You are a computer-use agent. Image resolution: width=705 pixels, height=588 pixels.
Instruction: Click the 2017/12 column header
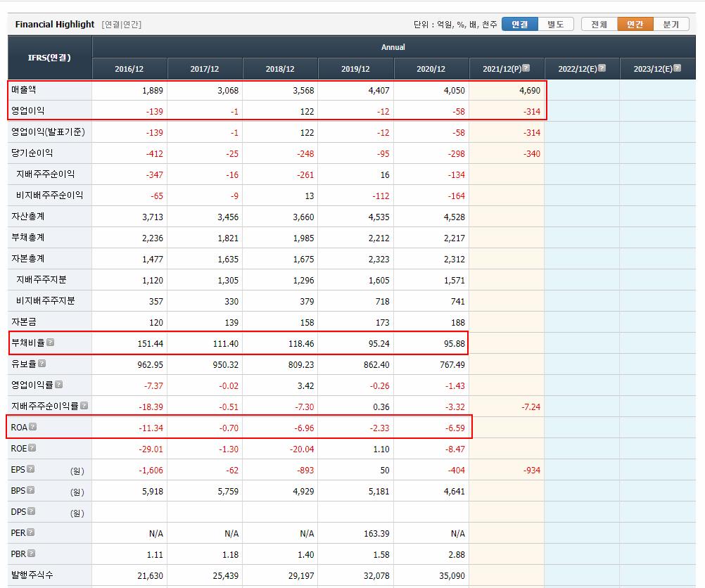[x=205, y=69]
